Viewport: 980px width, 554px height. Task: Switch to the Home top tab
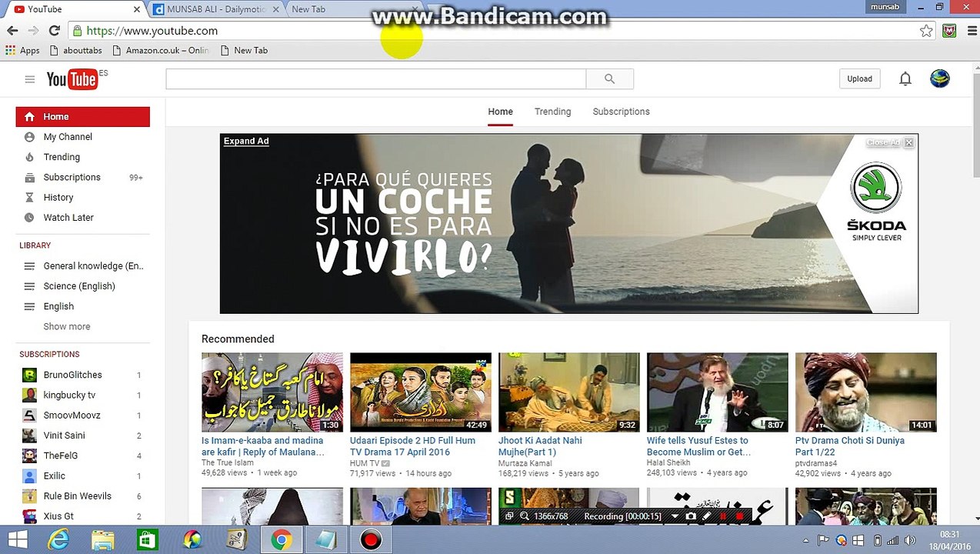coord(500,112)
